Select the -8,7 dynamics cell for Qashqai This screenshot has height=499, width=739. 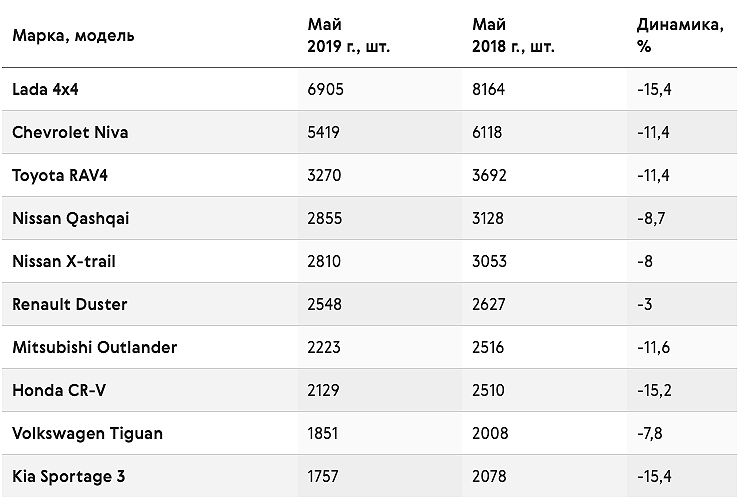point(651,219)
